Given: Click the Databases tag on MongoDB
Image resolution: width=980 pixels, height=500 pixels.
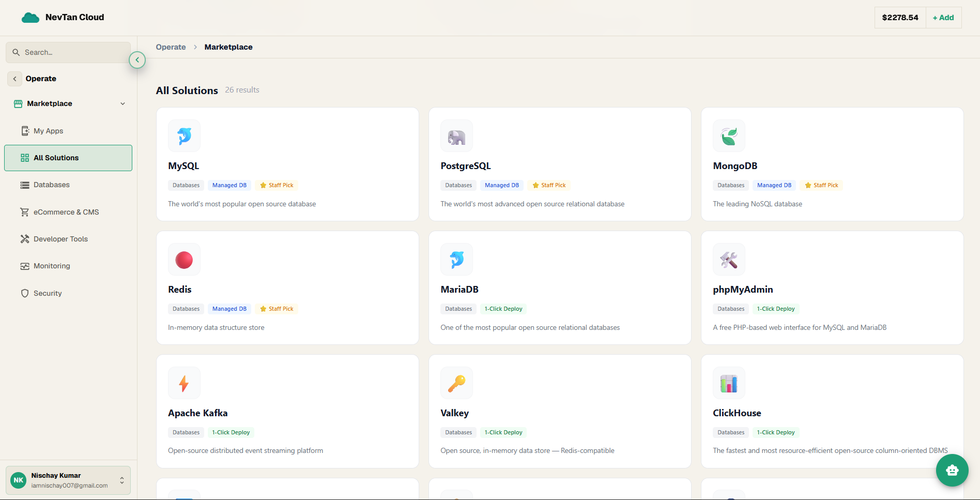Looking at the screenshot, I should tap(731, 185).
